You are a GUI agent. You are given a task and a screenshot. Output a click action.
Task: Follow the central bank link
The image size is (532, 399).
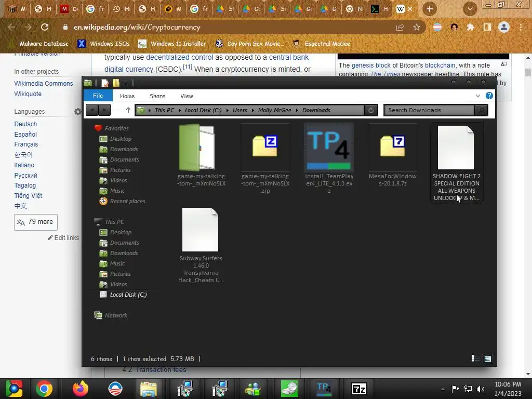(x=289, y=57)
